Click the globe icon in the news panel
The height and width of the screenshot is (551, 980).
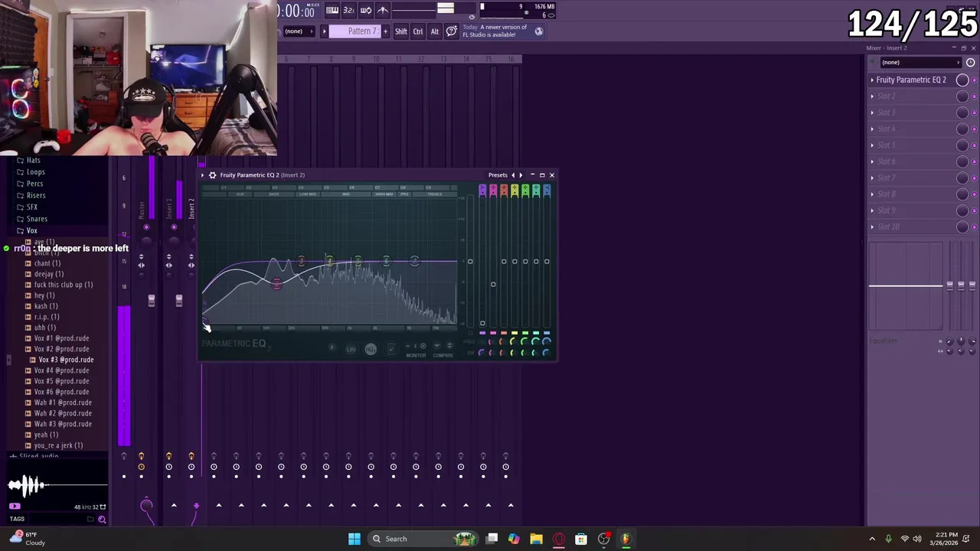tap(539, 31)
